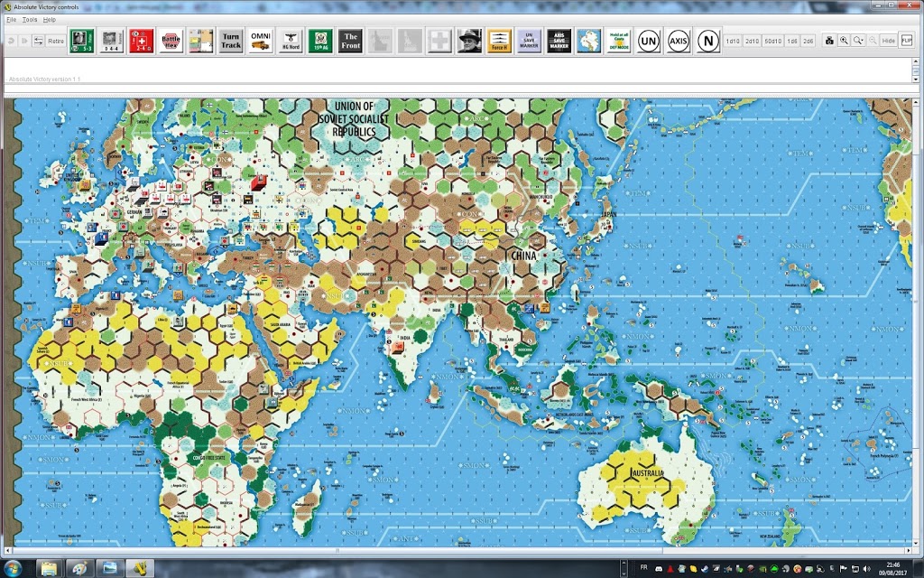Open the server connection arrows button
The height and width of the screenshot is (578, 924).
tap(38, 42)
